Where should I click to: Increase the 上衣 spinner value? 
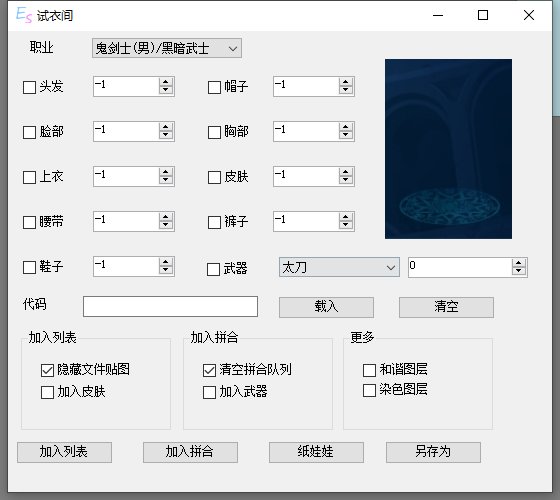(165, 172)
